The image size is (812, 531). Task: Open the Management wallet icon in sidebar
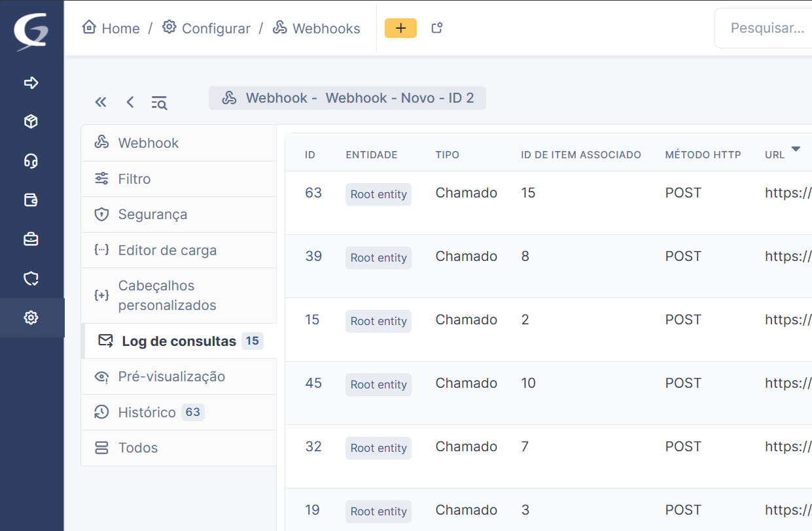31,200
